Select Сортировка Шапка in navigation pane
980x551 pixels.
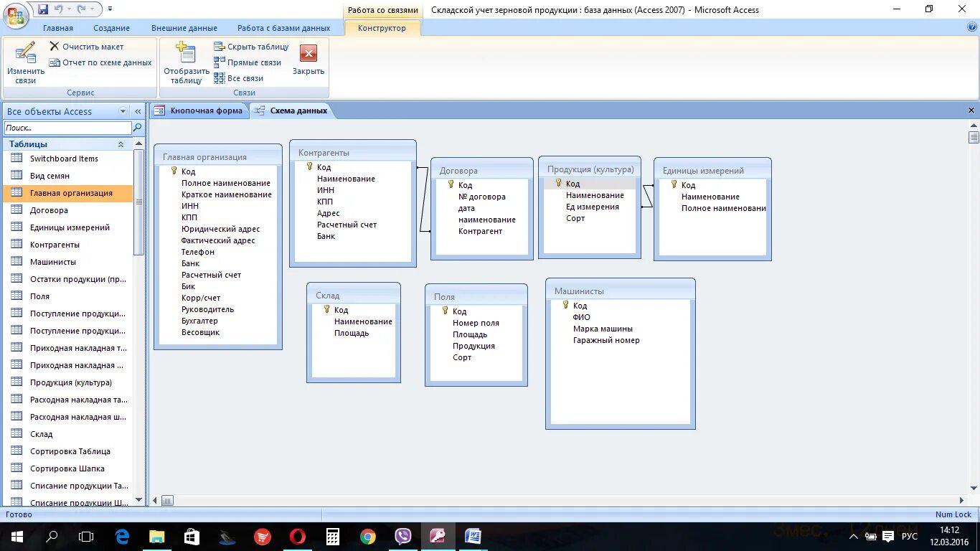[68, 468]
